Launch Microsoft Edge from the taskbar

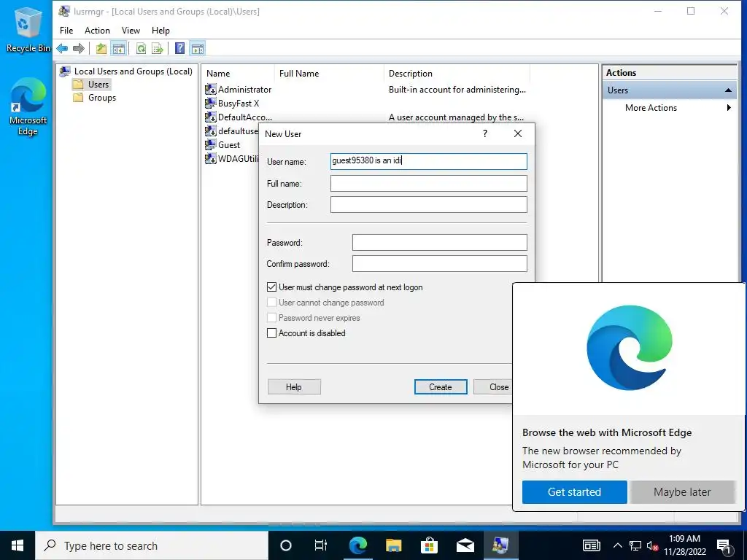[x=357, y=545]
